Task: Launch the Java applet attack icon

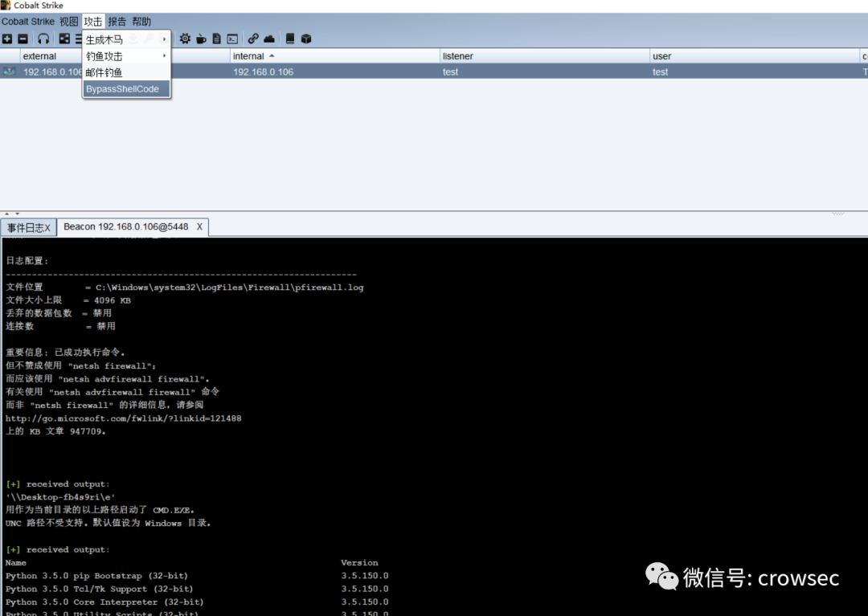Action: (201, 38)
